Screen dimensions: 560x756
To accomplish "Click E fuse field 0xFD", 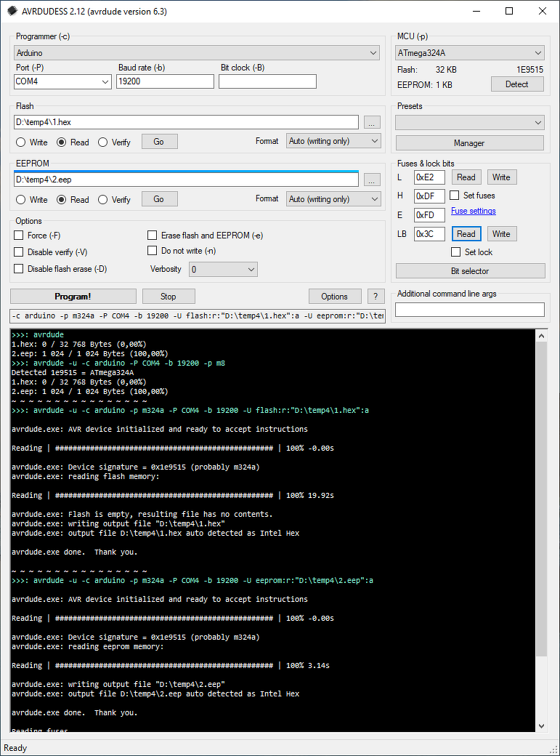I will pyautogui.click(x=429, y=215).
